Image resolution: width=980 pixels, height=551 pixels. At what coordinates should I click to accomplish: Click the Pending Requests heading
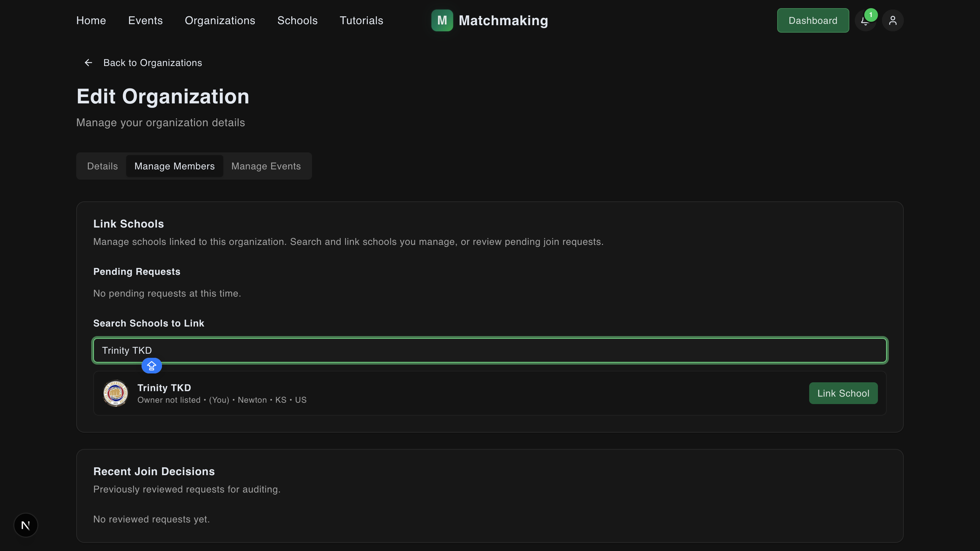pyautogui.click(x=136, y=271)
